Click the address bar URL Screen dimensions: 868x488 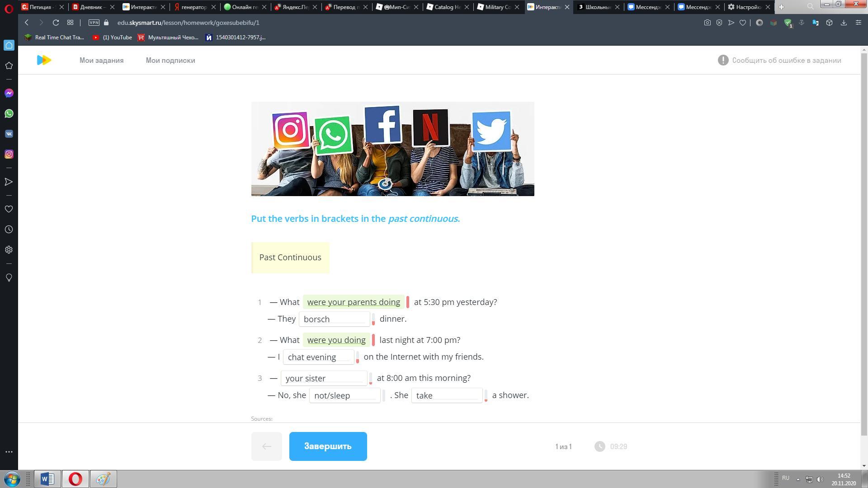click(188, 23)
